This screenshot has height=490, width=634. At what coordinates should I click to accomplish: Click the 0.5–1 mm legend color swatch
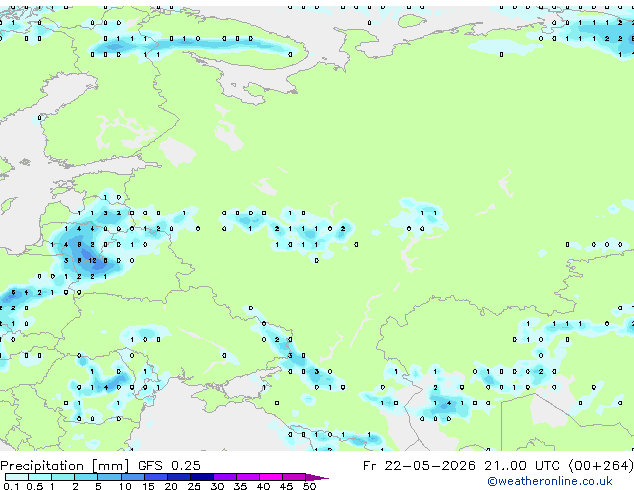(x=40, y=477)
